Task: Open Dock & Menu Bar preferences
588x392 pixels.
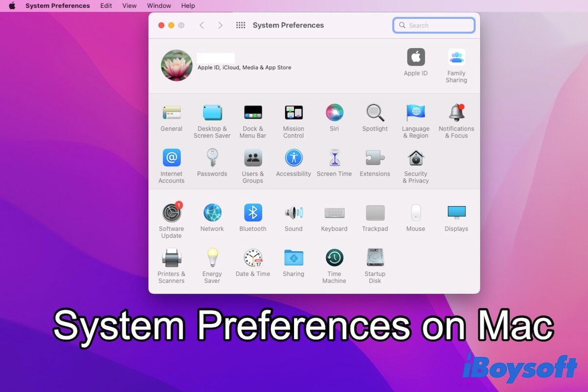Action: click(253, 113)
